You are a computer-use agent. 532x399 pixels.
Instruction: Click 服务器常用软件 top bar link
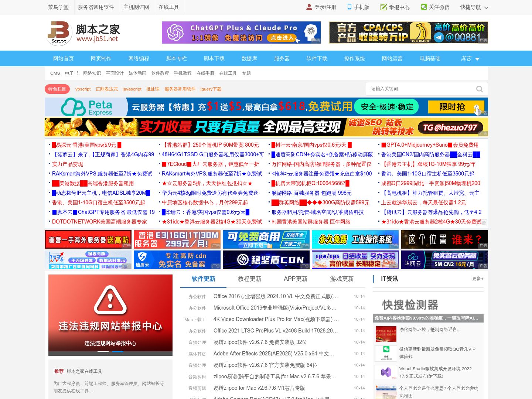(x=96, y=7)
